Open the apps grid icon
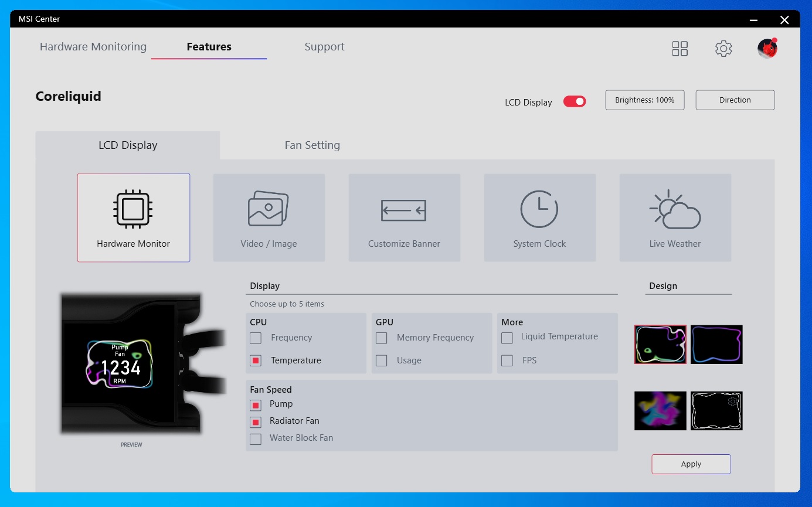 [x=680, y=49]
